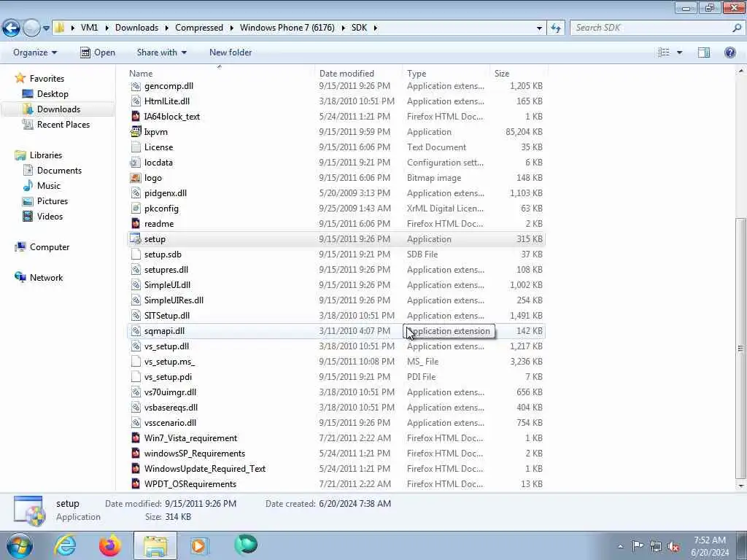The image size is (747, 560).
Task: Select the IA64block_text Firefox HTML icon
Action: coord(136,116)
